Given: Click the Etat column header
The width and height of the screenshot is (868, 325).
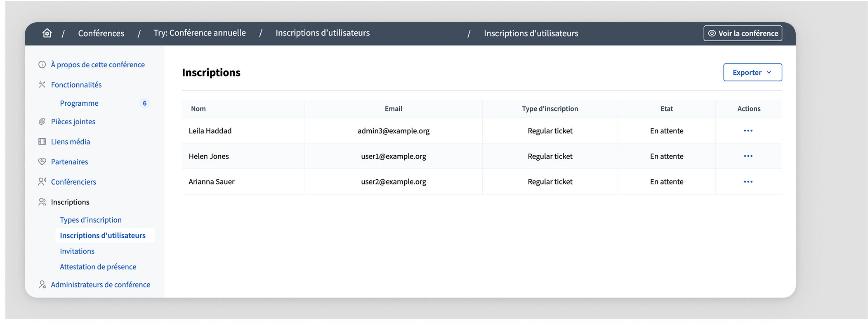Looking at the screenshot, I should pyautogui.click(x=667, y=109).
